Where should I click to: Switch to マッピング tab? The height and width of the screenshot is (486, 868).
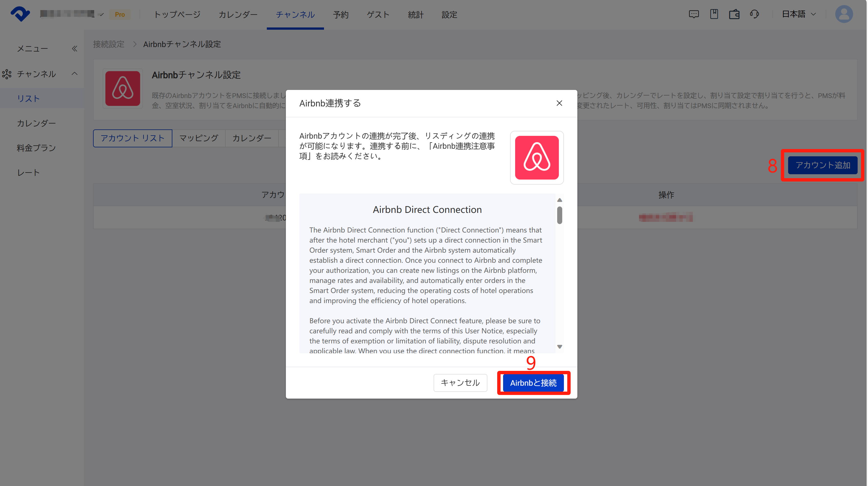tap(198, 138)
